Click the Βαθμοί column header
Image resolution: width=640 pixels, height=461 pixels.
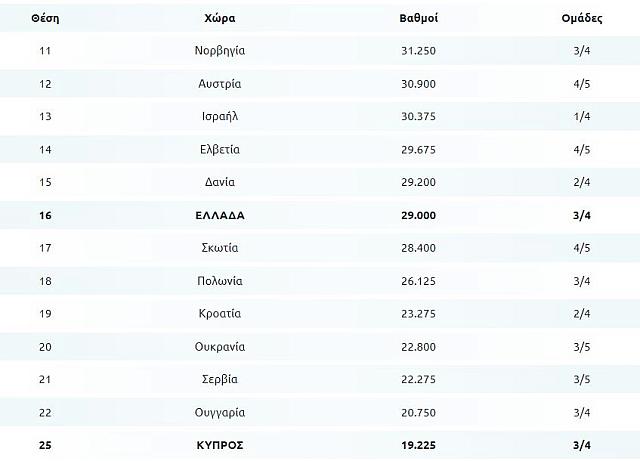coord(418,18)
